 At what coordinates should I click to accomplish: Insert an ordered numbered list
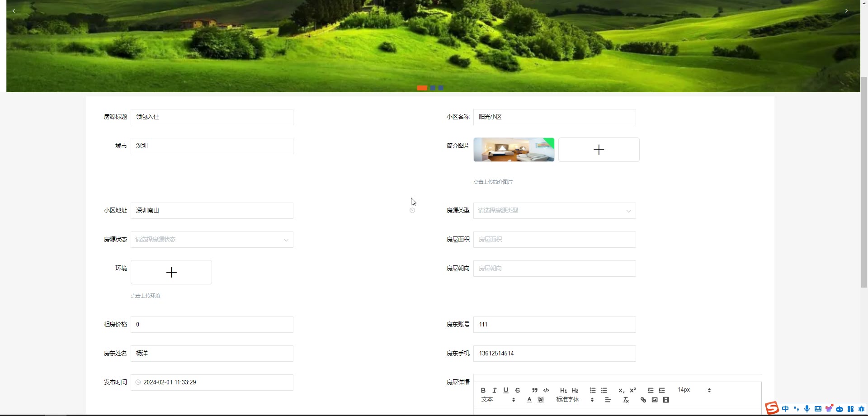[x=593, y=390]
